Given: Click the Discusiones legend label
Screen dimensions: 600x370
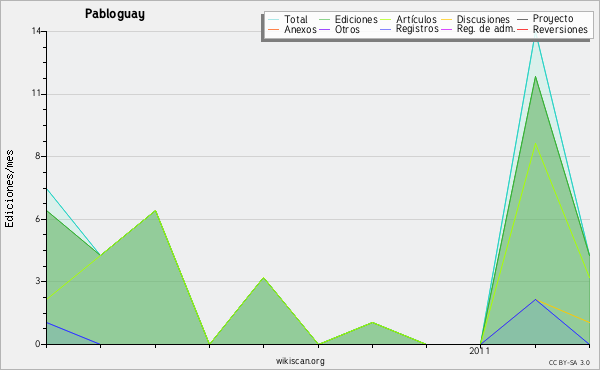Looking at the screenshot, I should pyautogui.click(x=483, y=19).
